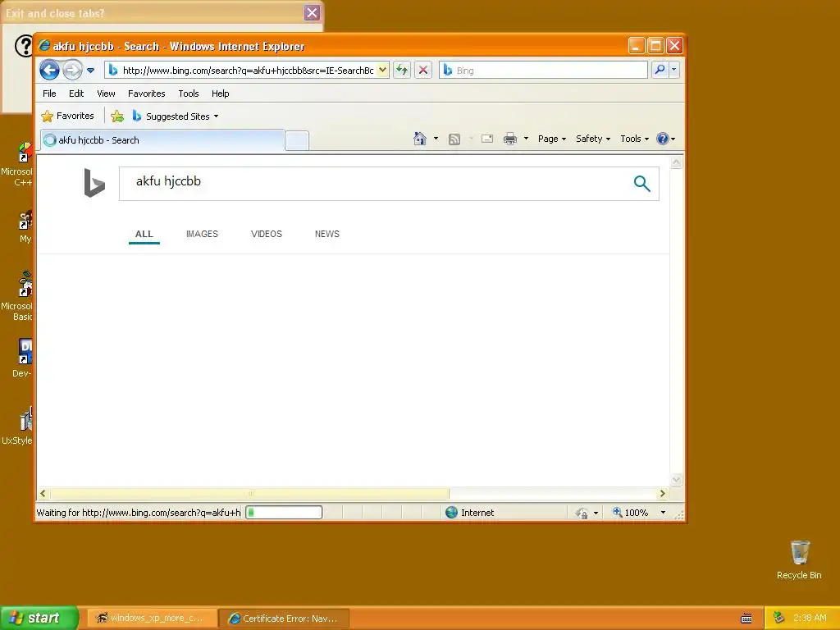Click the on-screen keyboard tray icon

click(746, 619)
